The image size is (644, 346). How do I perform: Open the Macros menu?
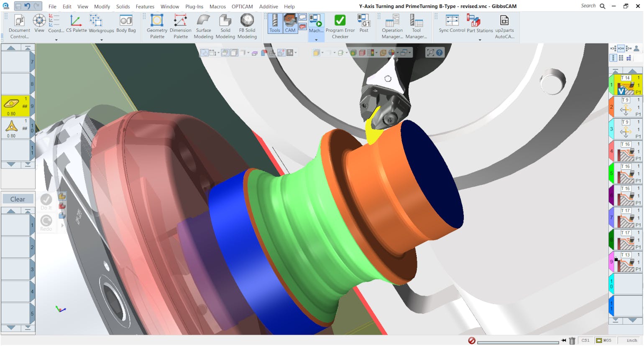[217, 6]
